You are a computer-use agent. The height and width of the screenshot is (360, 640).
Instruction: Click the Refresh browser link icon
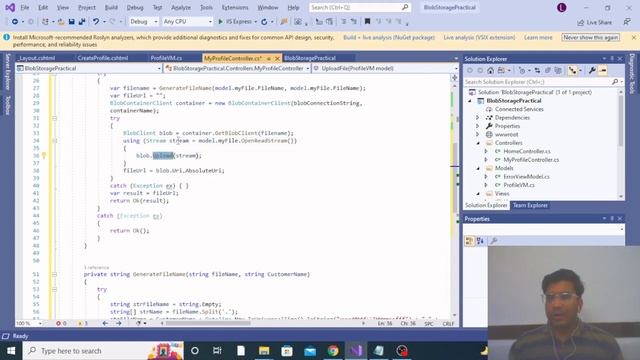(264, 22)
